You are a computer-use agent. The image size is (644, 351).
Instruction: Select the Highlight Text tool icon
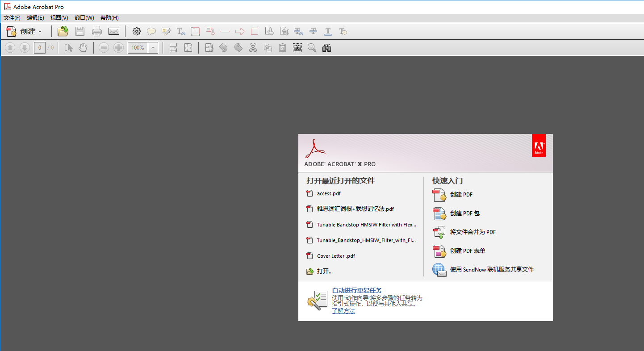(x=166, y=31)
